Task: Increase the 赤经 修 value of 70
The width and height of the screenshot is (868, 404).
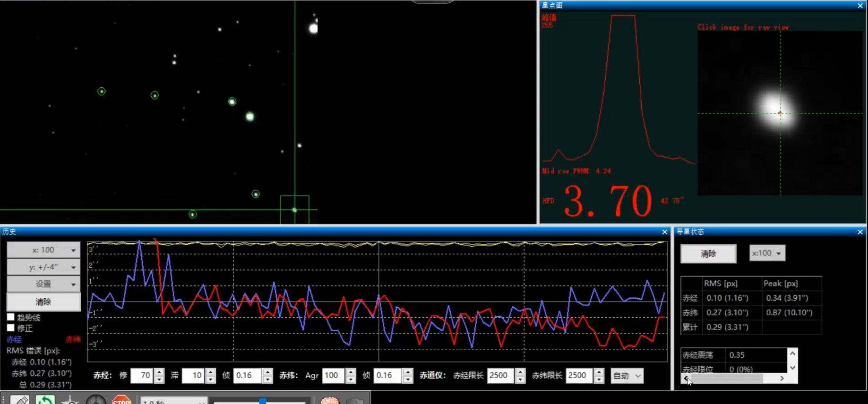Action: coord(159,372)
